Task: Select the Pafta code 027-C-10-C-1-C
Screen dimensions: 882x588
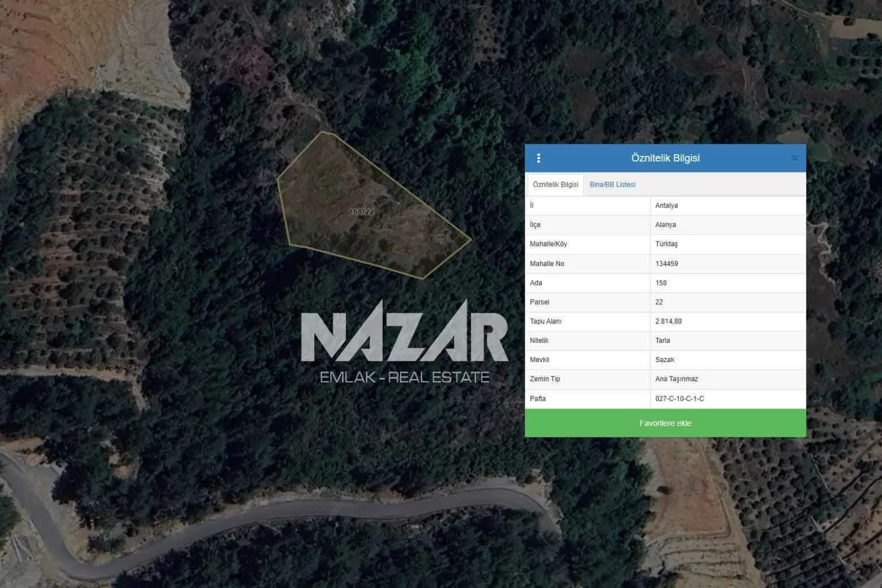Action: click(x=679, y=398)
